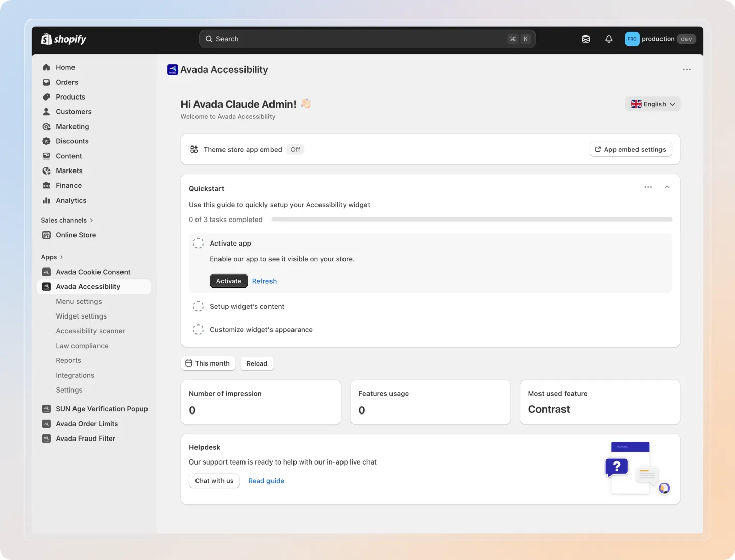Open Reports submenu item
The width and height of the screenshot is (735, 560).
[68, 361]
